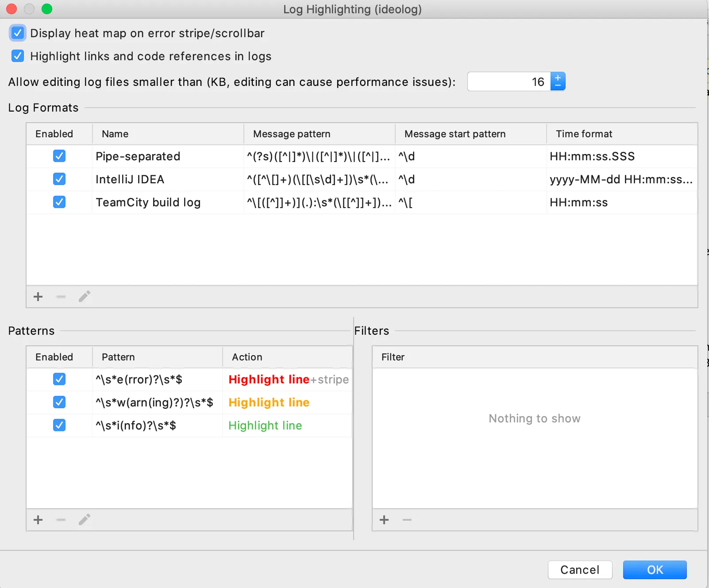Select the yyyy-MM-dd time format cell
This screenshot has width=709, height=588.
pos(622,179)
